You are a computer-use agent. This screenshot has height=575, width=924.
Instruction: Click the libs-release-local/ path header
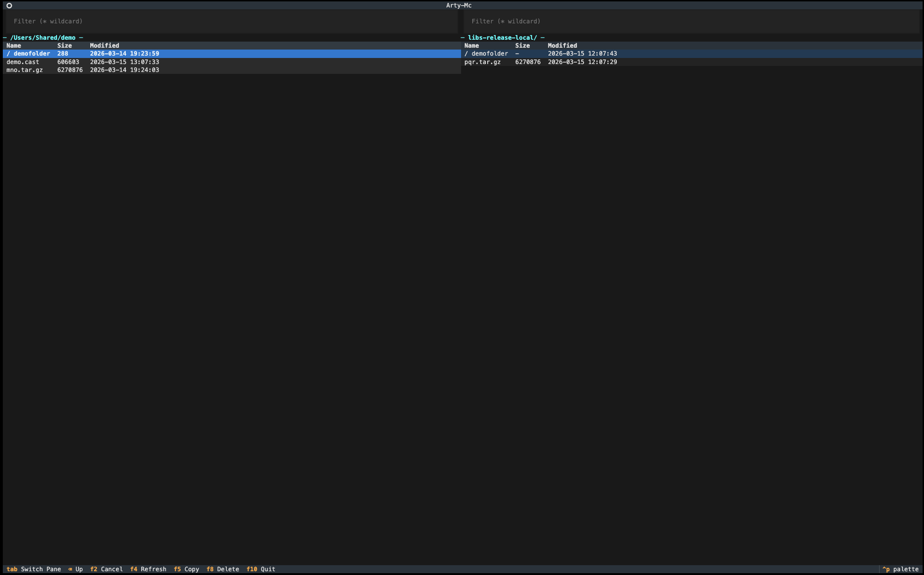click(x=502, y=38)
